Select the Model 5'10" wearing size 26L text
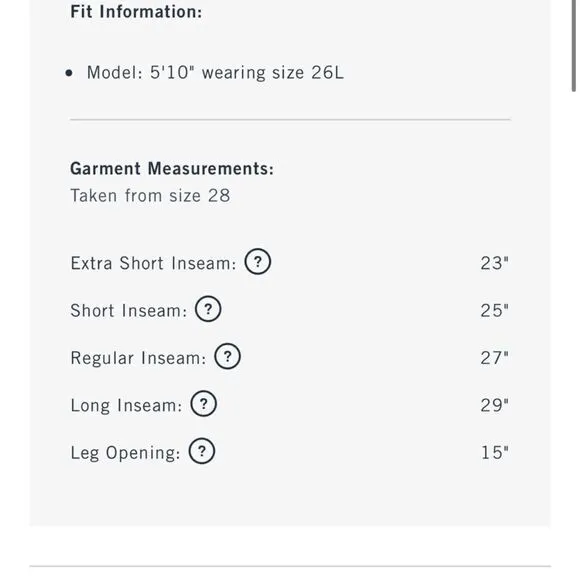This screenshot has width=580, height=580. click(x=215, y=72)
